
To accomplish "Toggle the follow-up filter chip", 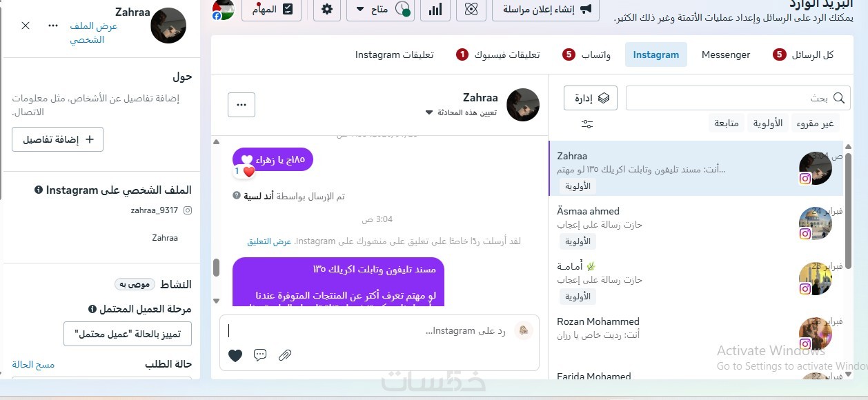I will click(x=727, y=123).
